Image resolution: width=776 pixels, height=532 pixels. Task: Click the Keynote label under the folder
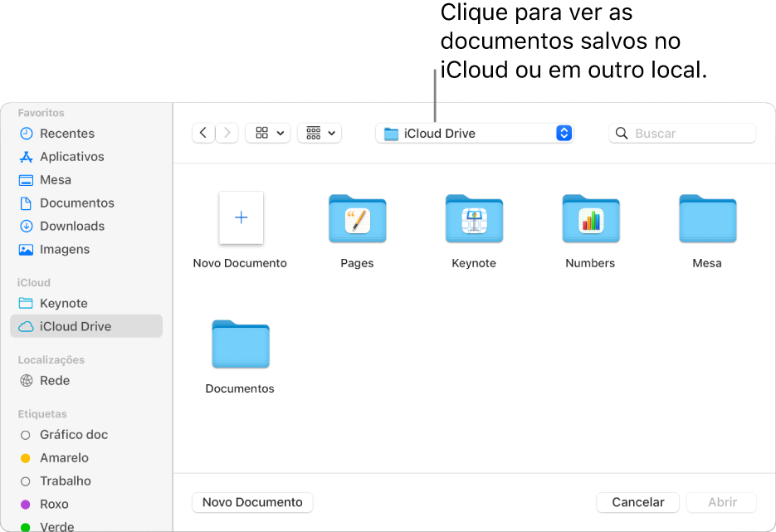click(474, 263)
